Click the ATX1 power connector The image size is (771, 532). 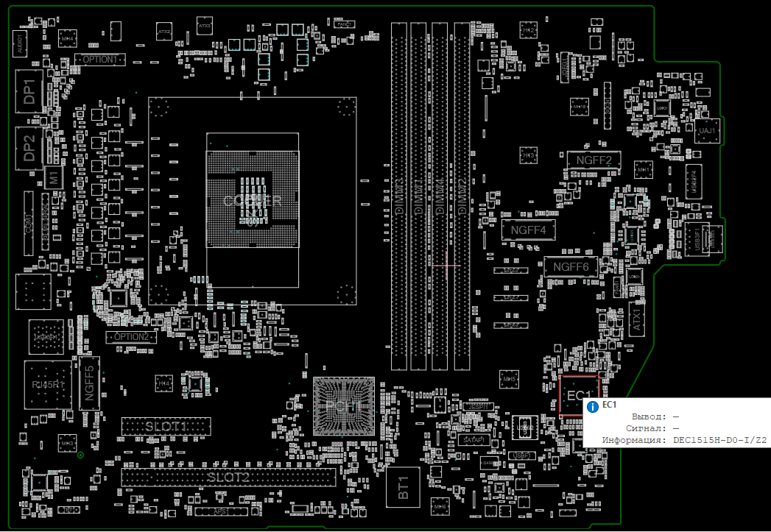[x=636, y=319]
